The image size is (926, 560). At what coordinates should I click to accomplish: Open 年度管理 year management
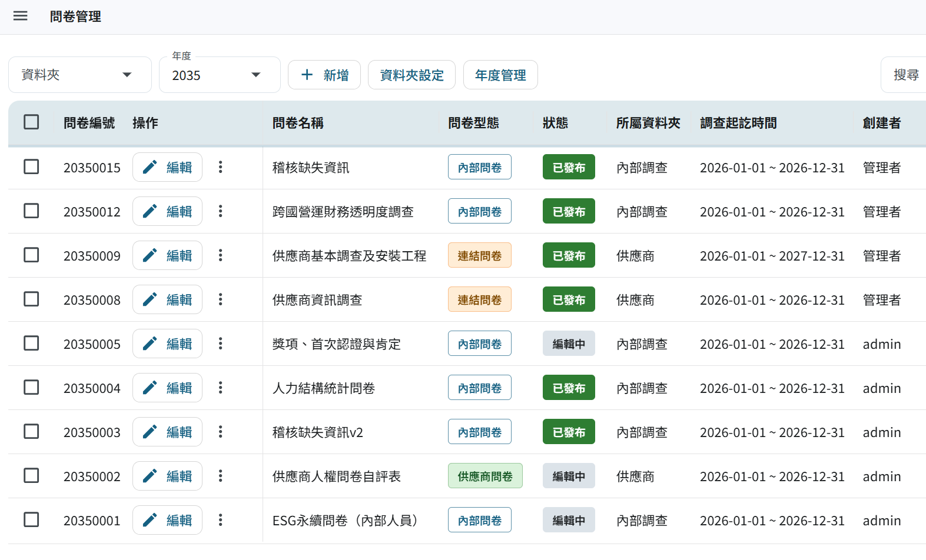point(500,75)
